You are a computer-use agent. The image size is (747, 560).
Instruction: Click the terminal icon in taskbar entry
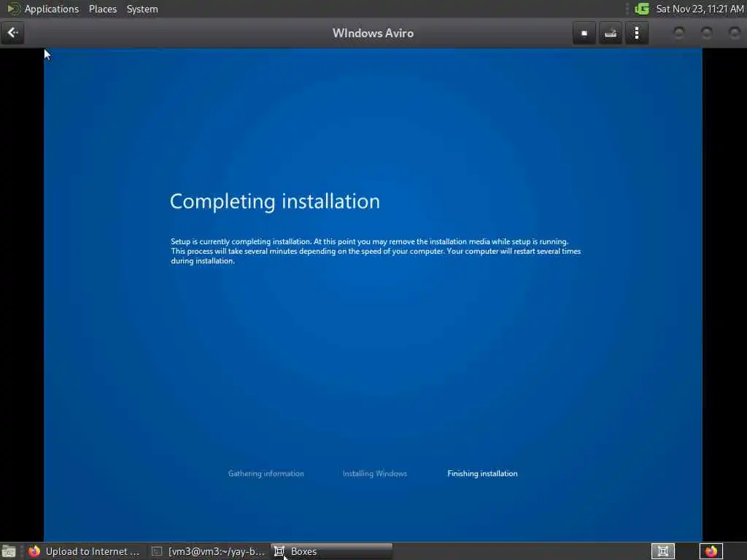[157, 551]
